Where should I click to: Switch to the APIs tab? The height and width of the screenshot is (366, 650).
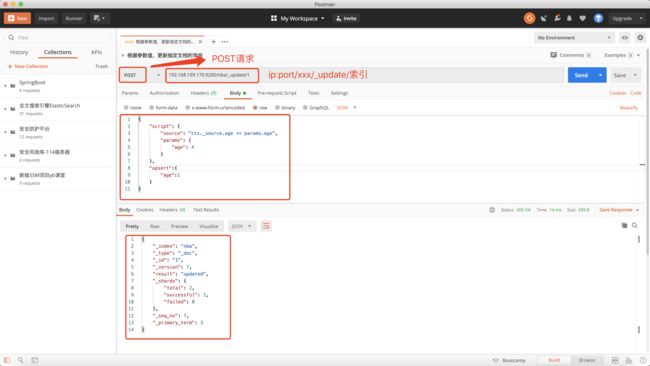[x=96, y=52]
